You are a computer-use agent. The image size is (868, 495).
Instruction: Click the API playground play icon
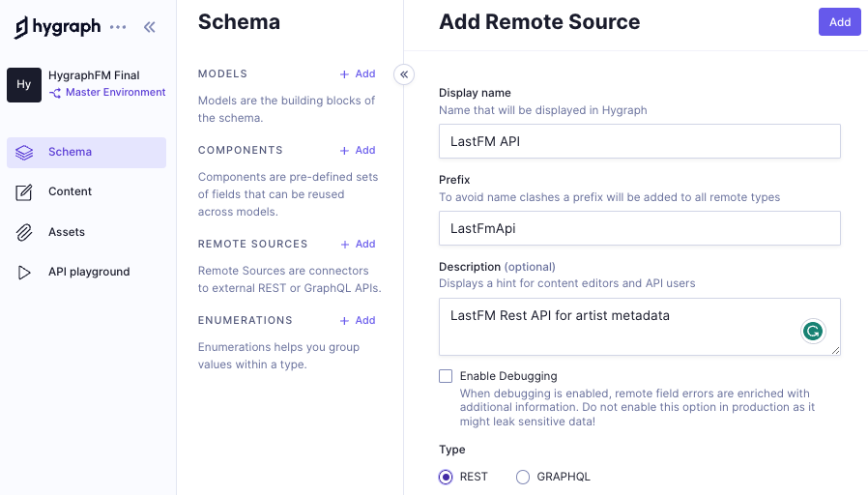point(24,272)
